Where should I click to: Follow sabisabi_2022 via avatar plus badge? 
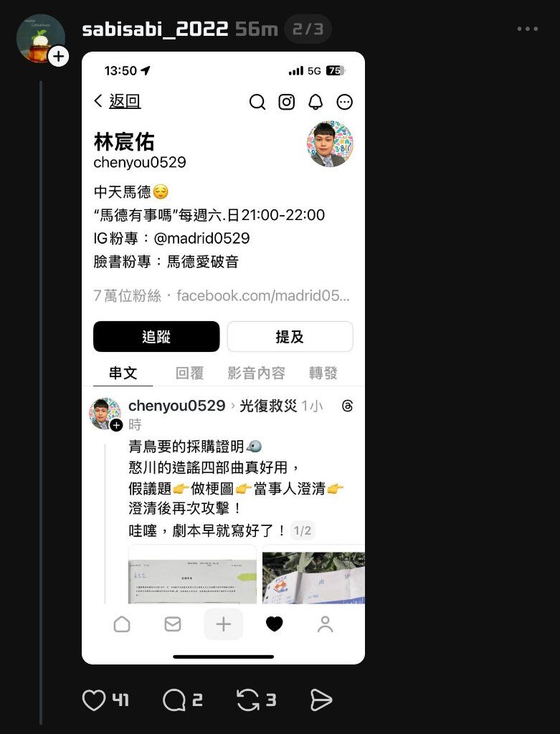[x=59, y=57]
